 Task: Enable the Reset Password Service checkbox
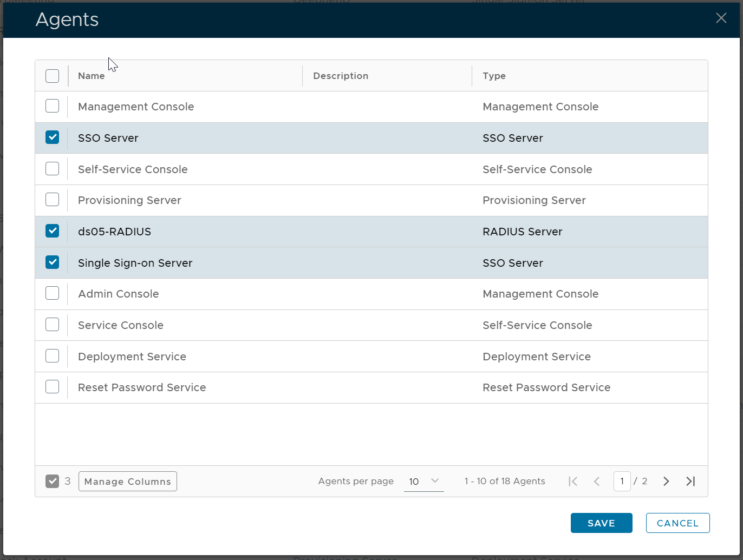coord(53,387)
